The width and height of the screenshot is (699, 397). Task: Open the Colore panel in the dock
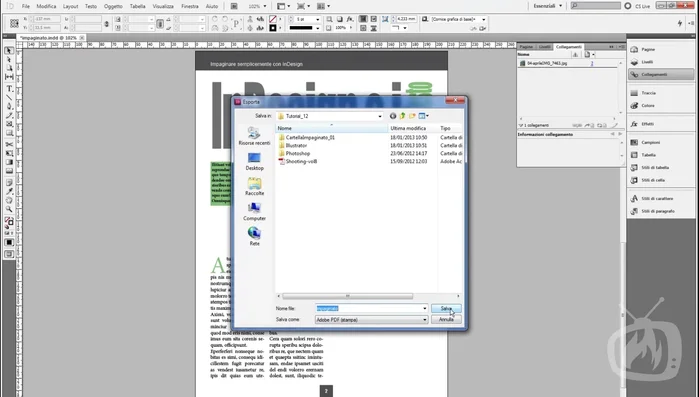(661, 106)
